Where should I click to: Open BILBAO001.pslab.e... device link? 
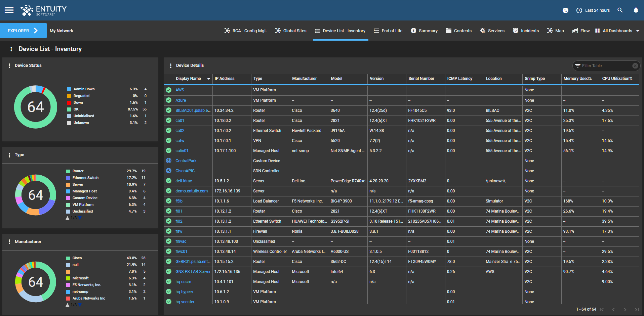pos(193,110)
